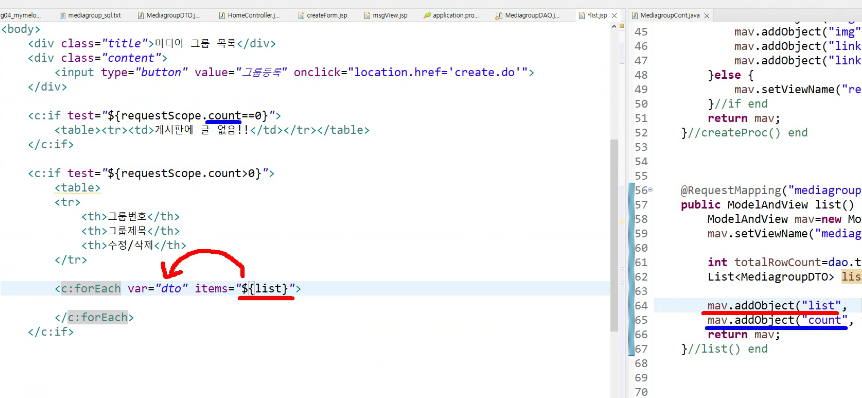Click the mav.setViewName("mediag line 59
862x398 pixels.
click(x=784, y=233)
